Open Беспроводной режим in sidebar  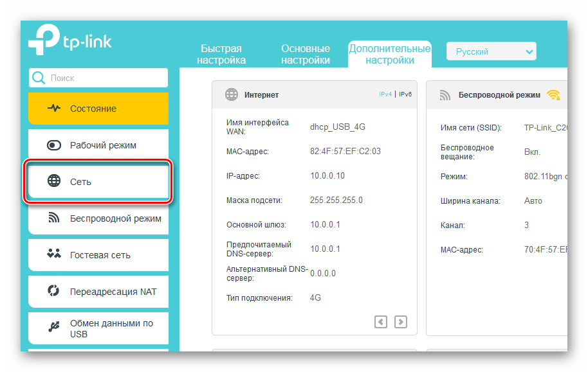click(98, 218)
